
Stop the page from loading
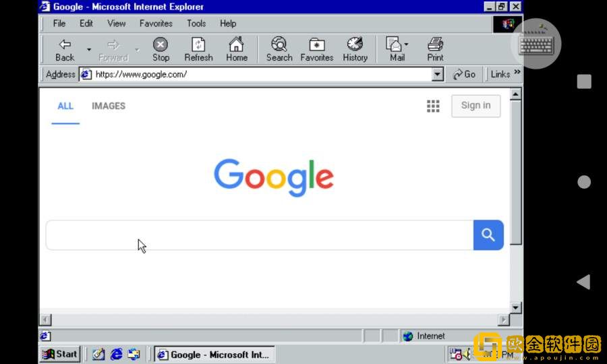click(x=161, y=49)
